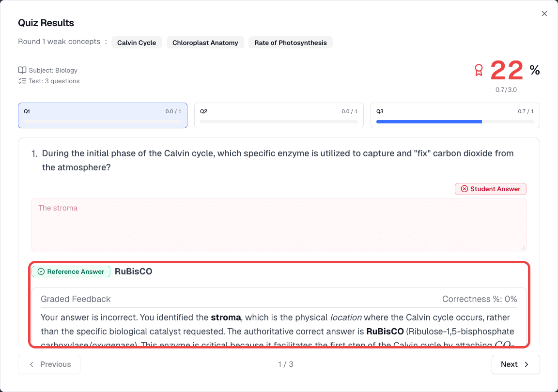558x392 pixels.
Task: Close the Quiz Results dialog
Action: point(544,14)
